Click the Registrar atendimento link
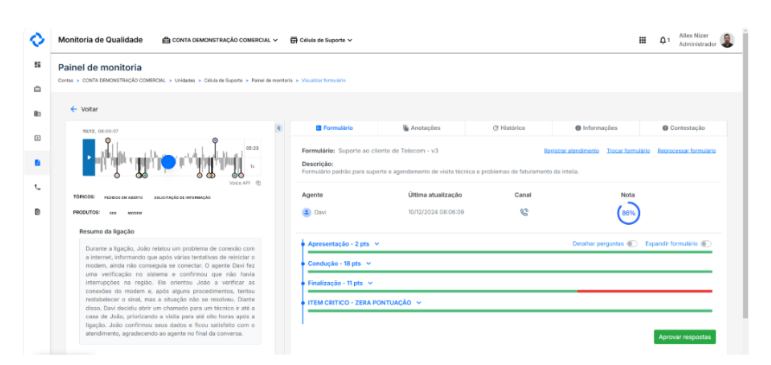 pos(571,151)
